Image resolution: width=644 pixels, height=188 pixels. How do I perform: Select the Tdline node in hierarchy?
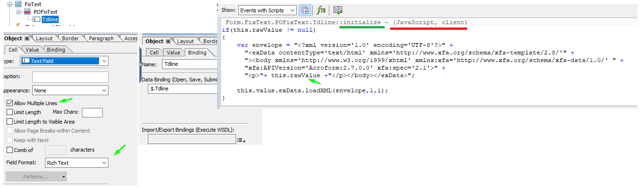(x=50, y=19)
